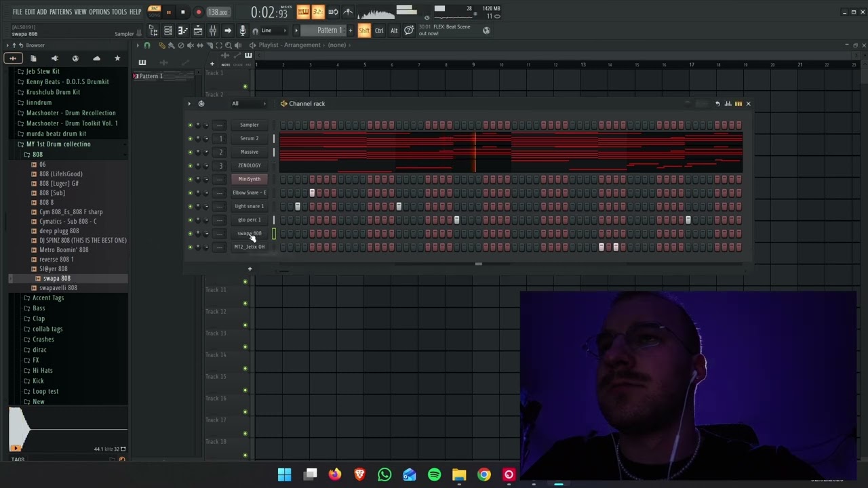Mute the Sampler channel green LED

click(x=190, y=125)
